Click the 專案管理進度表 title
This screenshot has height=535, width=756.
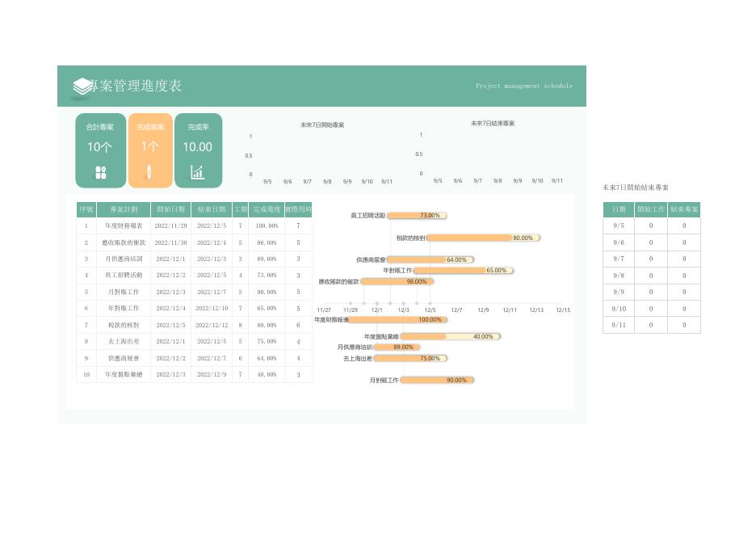(x=136, y=86)
